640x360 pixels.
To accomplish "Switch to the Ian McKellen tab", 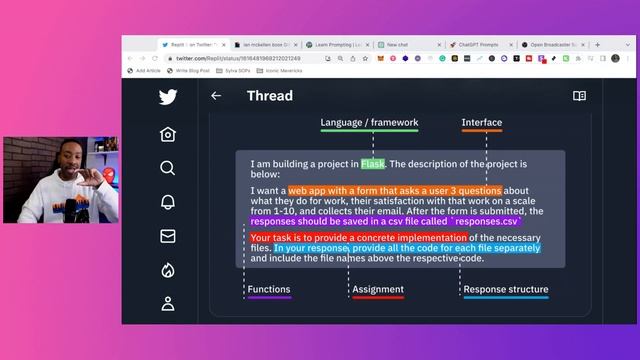I will [x=266, y=45].
